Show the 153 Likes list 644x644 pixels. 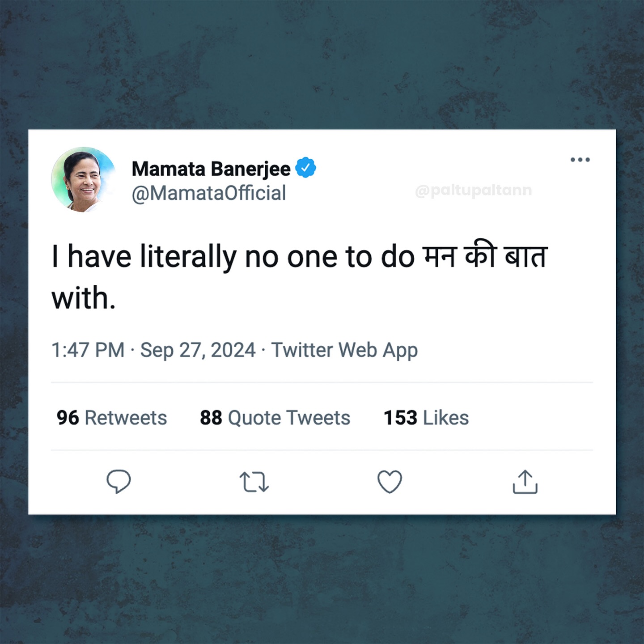coord(426,418)
